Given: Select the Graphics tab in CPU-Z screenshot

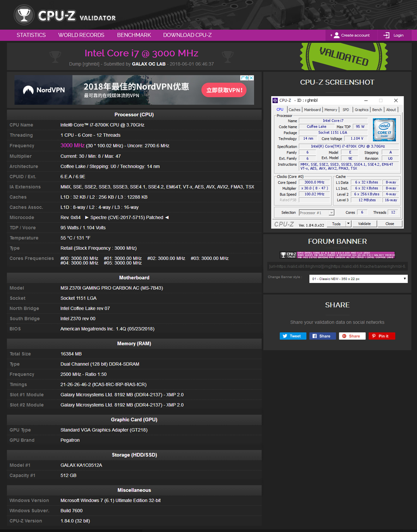Looking at the screenshot, I should [x=362, y=110].
